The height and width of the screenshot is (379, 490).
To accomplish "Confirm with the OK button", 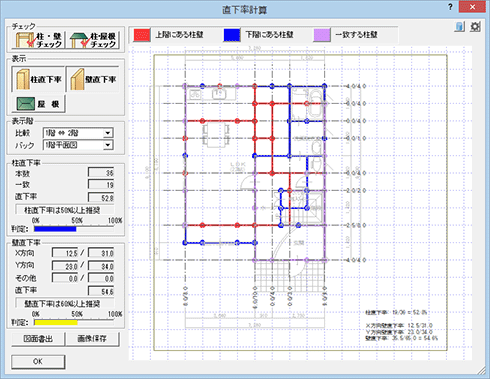I will pos(38,361).
